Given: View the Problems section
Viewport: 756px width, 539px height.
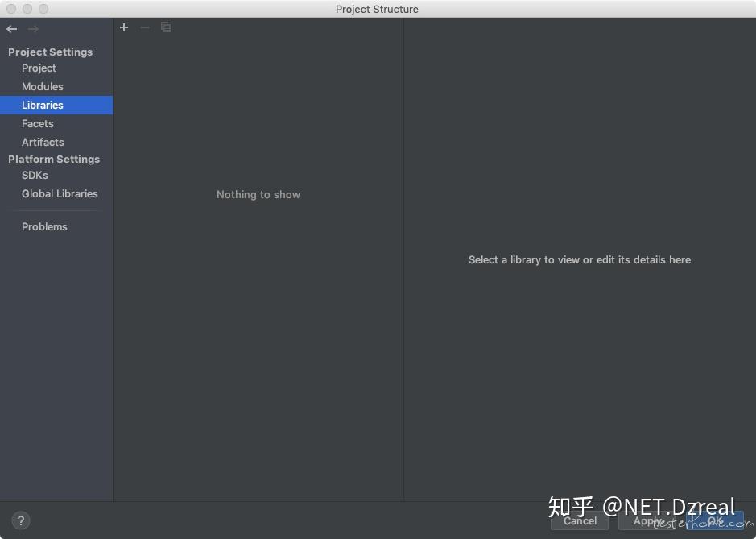Looking at the screenshot, I should (44, 226).
